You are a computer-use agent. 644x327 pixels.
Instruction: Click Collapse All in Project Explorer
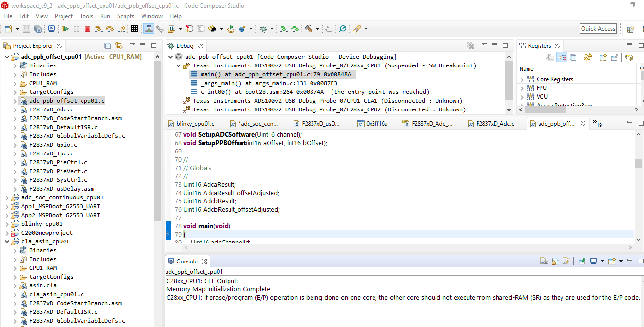(x=107, y=45)
